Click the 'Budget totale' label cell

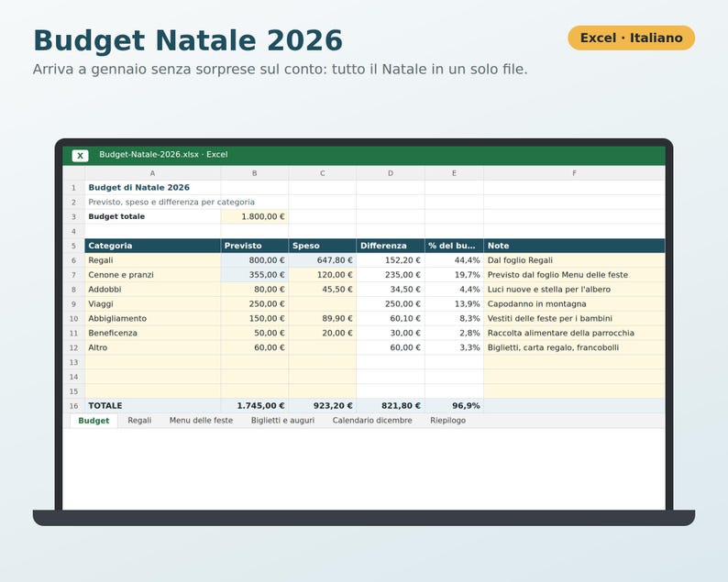pyautogui.click(x=152, y=216)
